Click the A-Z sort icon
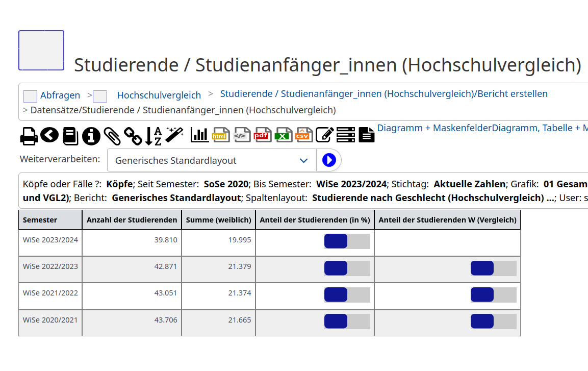588x371 pixels. coord(153,136)
